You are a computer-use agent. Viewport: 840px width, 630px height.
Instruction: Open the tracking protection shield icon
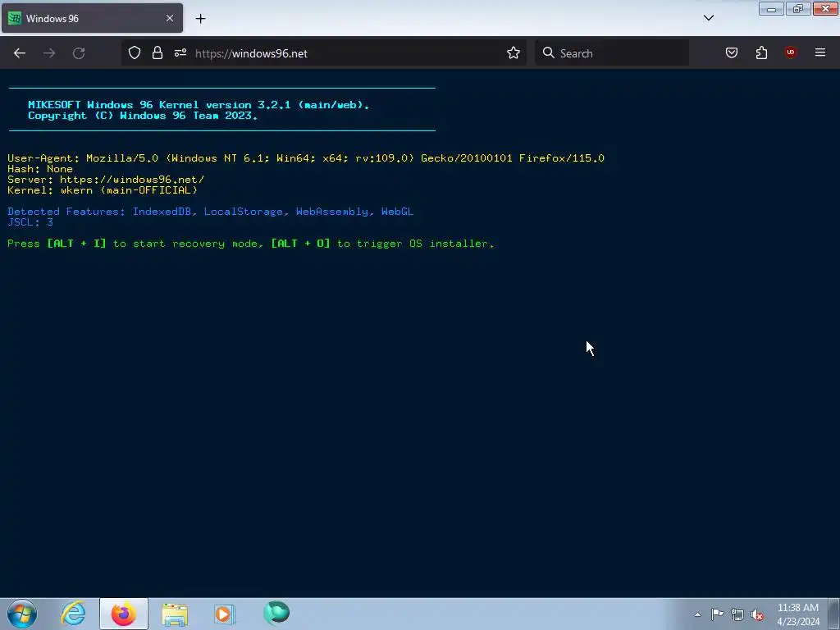[135, 53]
